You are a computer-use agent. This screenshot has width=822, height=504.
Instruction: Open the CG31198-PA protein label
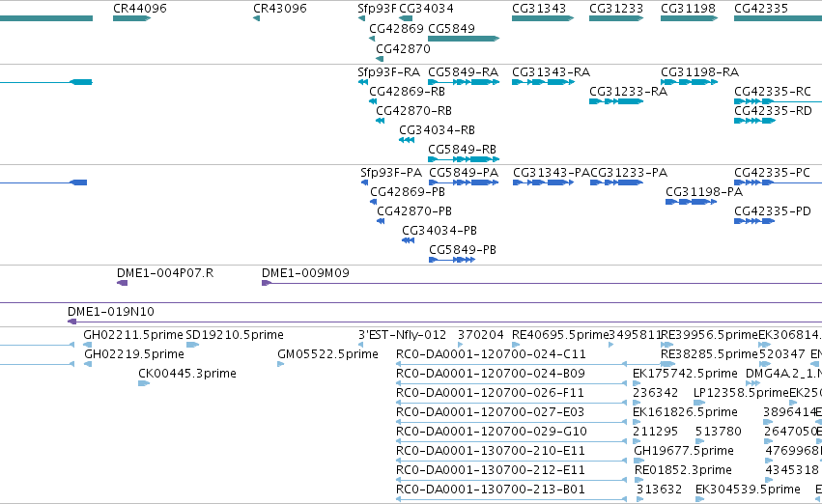(704, 192)
